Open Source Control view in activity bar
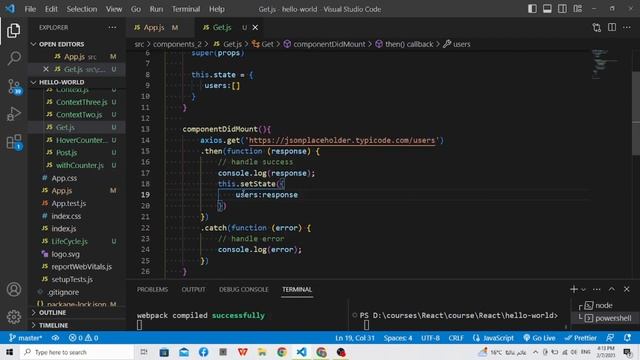640x360 pixels. click(14, 86)
